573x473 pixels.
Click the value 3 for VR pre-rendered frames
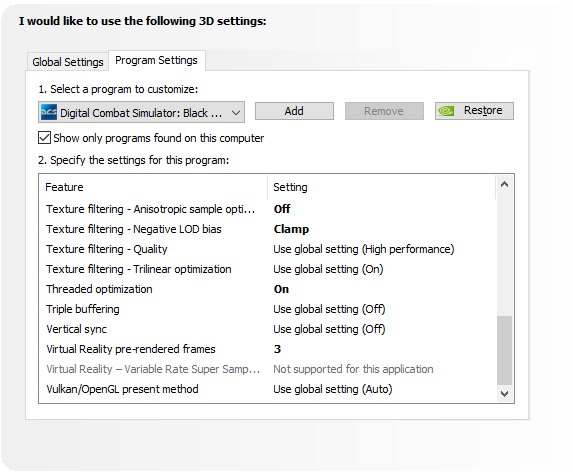pos(277,349)
